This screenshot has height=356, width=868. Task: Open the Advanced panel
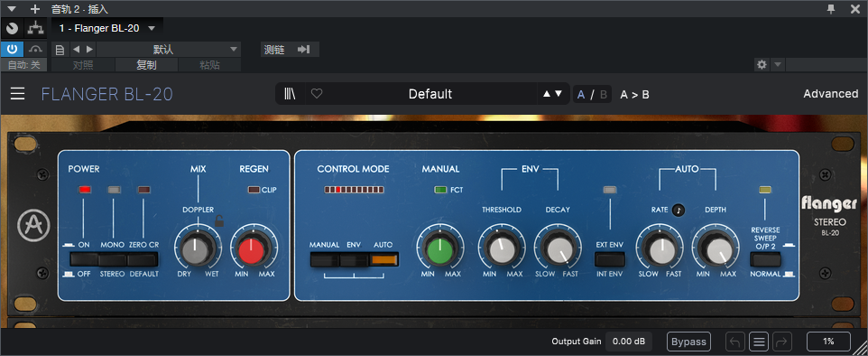tap(830, 94)
